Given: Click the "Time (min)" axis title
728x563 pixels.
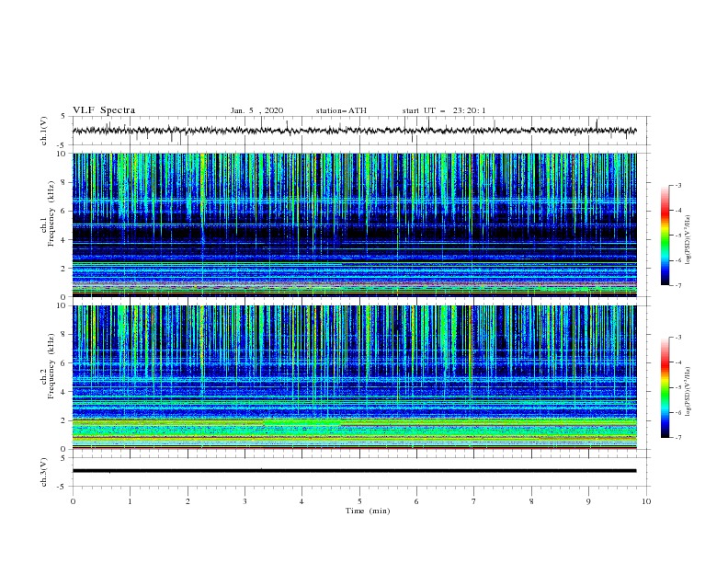Looking at the screenshot, I should pyautogui.click(x=368, y=511).
